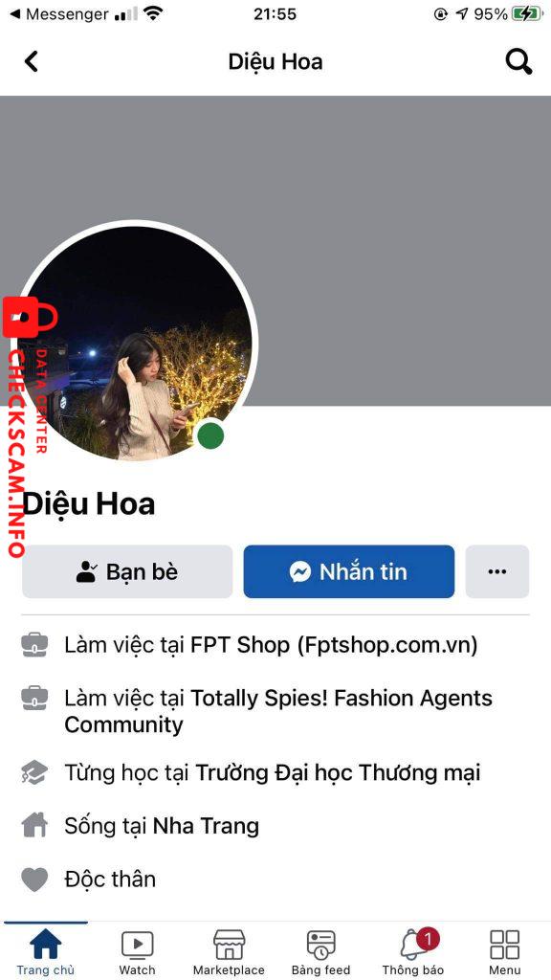The image size is (551, 980).
Task: Open Totally Spies! Fashion Agents Community link
Action: pyautogui.click(x=278, y=711)
